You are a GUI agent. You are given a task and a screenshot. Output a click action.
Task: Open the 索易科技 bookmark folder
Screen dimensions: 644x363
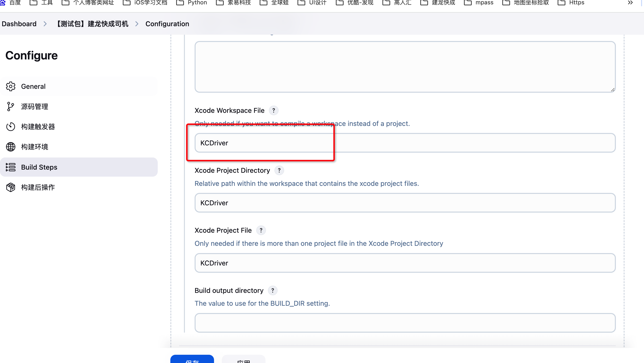point(233,3)
